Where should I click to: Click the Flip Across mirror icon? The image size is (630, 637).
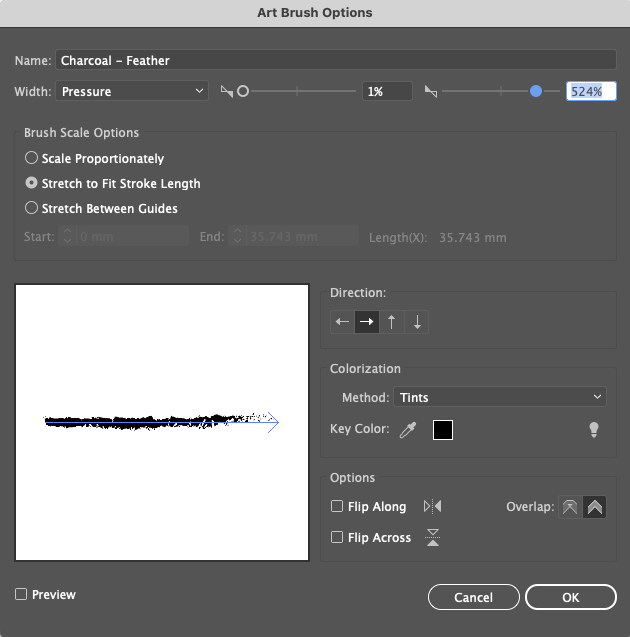[433, 537]
